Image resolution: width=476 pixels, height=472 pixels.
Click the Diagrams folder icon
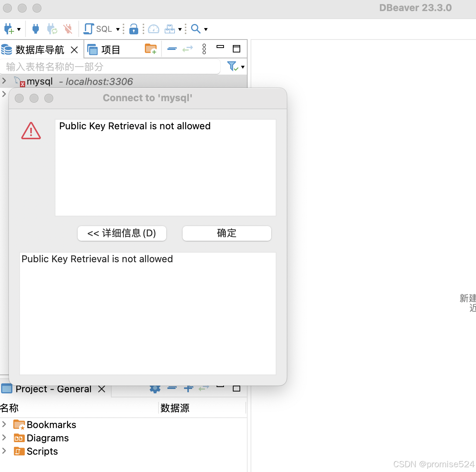point(19,438)
